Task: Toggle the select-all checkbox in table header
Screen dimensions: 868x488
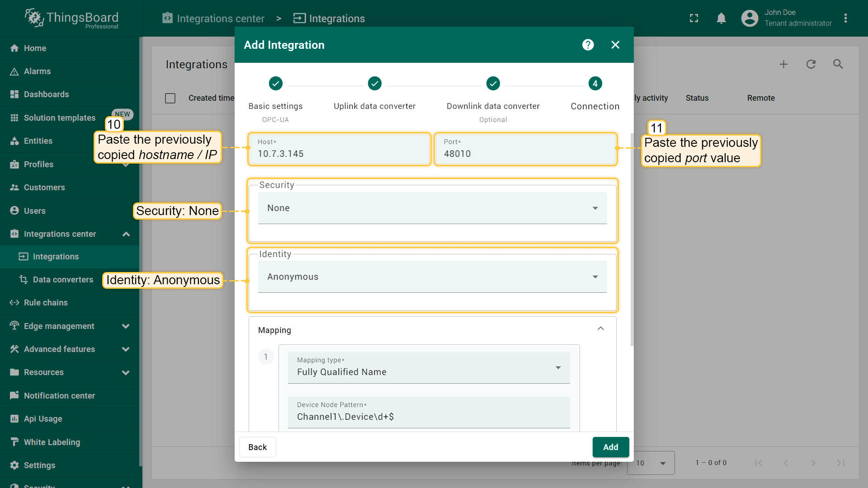Action: coord(170,98)
